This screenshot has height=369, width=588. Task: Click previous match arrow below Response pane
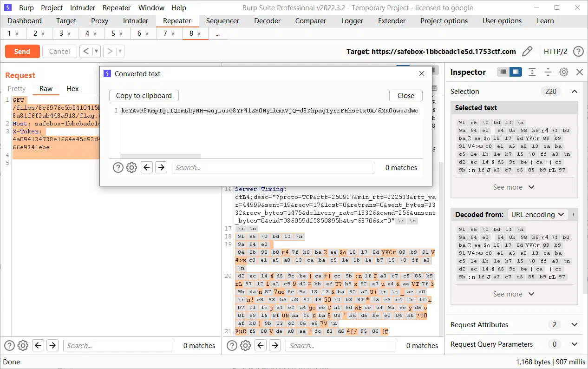(261, 345)
